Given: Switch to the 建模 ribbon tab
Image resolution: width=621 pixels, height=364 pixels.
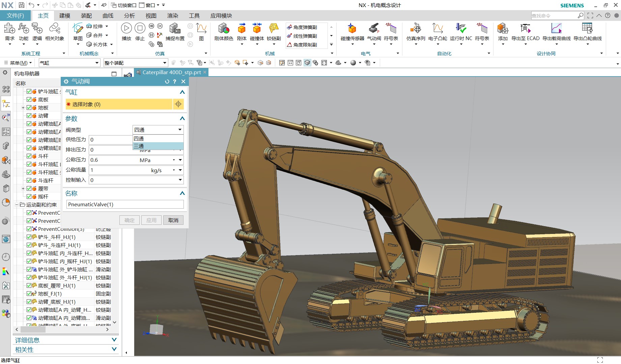Looking at the screenshot, I should point(65,16).
